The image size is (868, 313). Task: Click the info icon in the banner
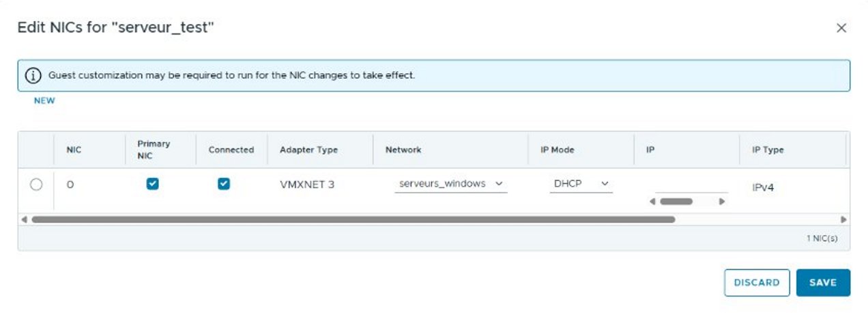tap(33, 75)
